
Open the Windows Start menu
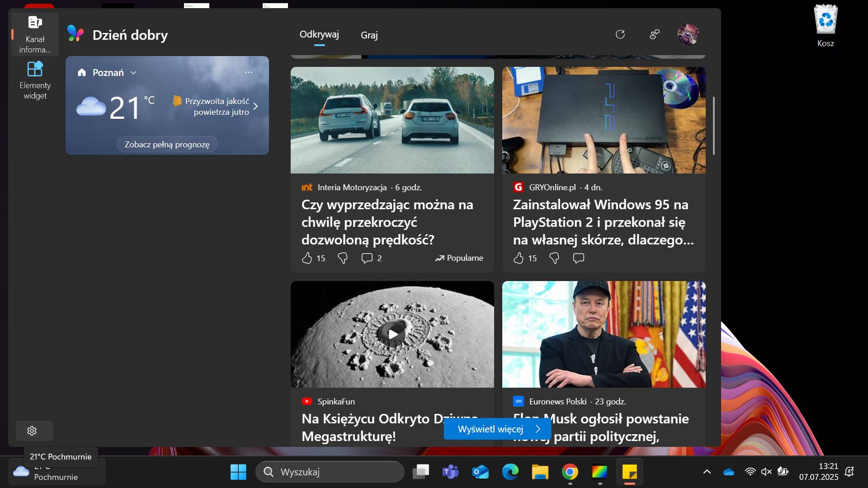[238, 472]
